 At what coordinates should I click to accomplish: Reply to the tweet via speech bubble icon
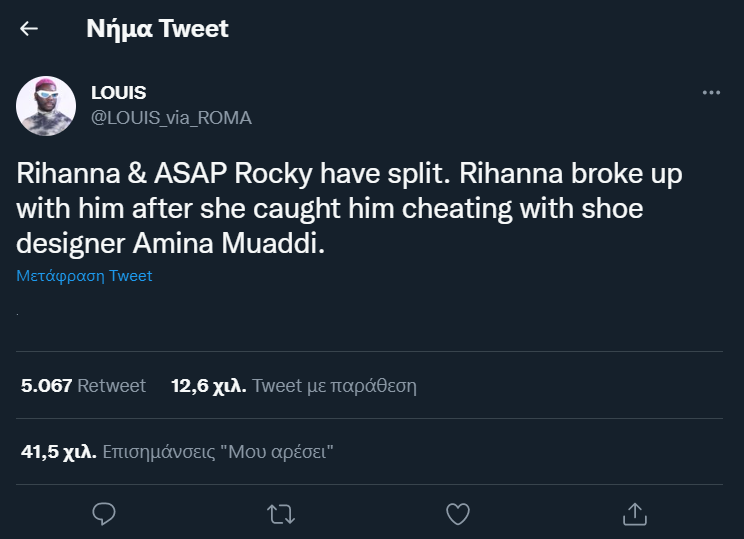click(105, 513)
